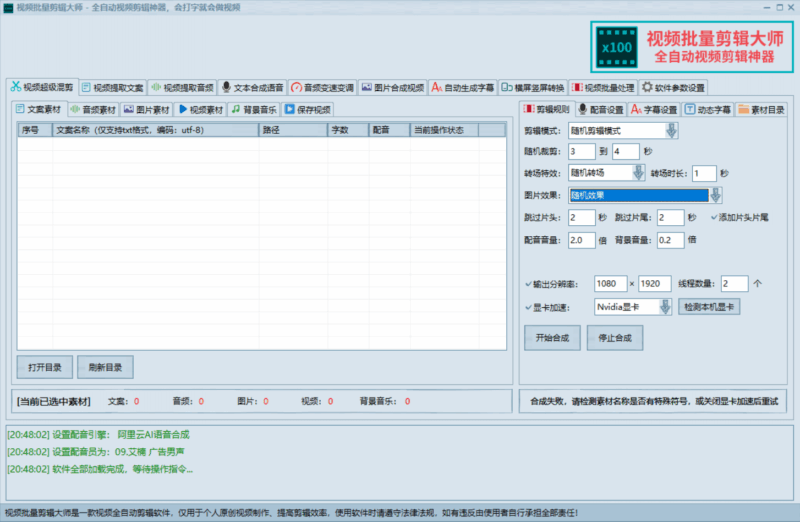This screenshot has height=522, width=800.
Task: Click the 字数 column header
Action: (x=348, y=130)
